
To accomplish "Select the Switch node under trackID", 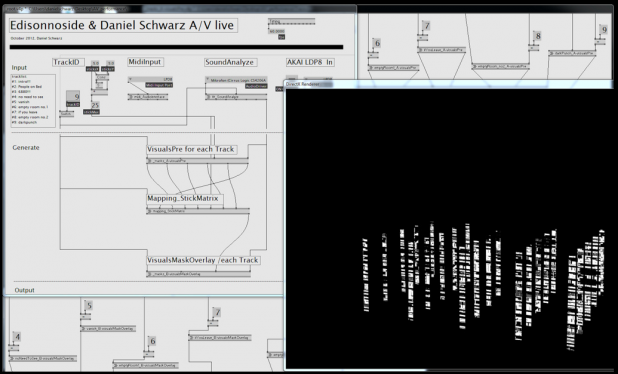I will 67,114.
